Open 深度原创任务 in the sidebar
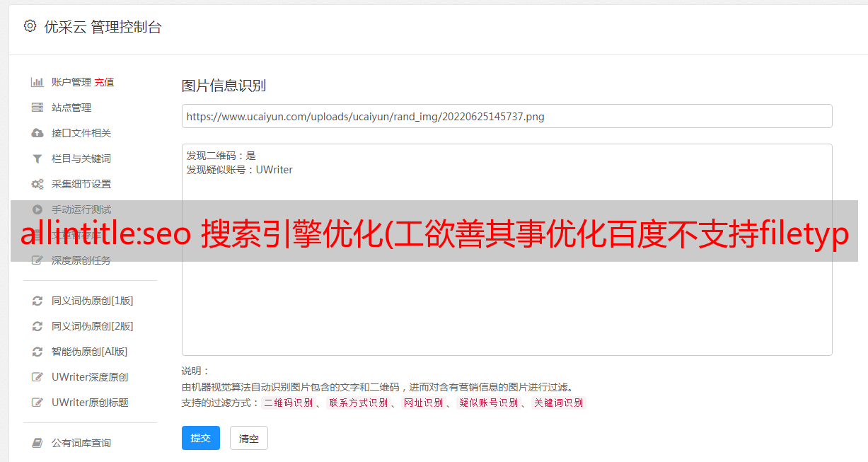Screen dimensions: 868x462 click(x=81, y=260)
